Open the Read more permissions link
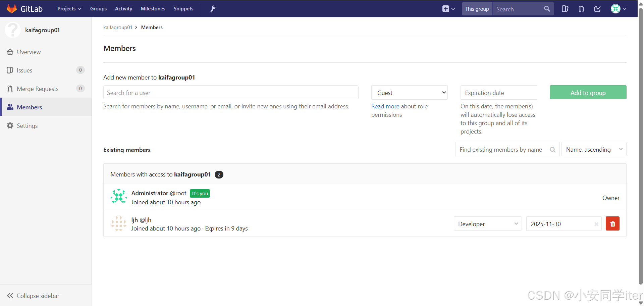The height and width of the screenshot is (306, 644). (x=385, y=106)
